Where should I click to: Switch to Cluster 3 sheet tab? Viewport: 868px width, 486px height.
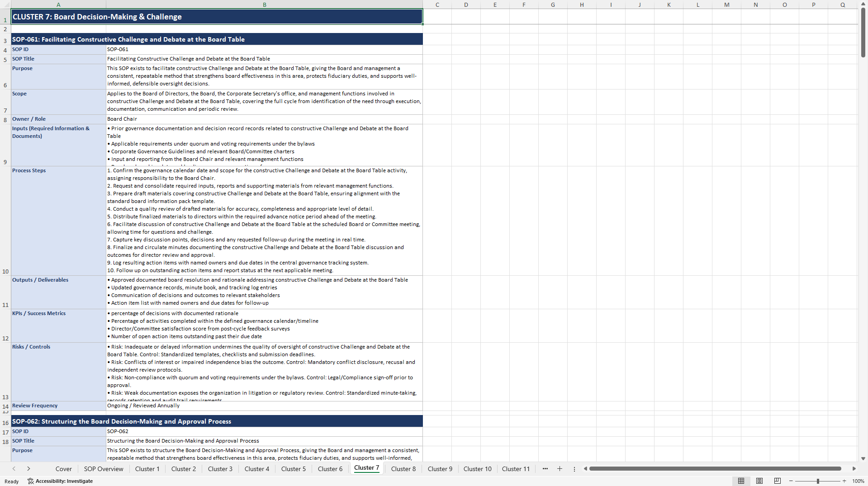pos(220,469)
